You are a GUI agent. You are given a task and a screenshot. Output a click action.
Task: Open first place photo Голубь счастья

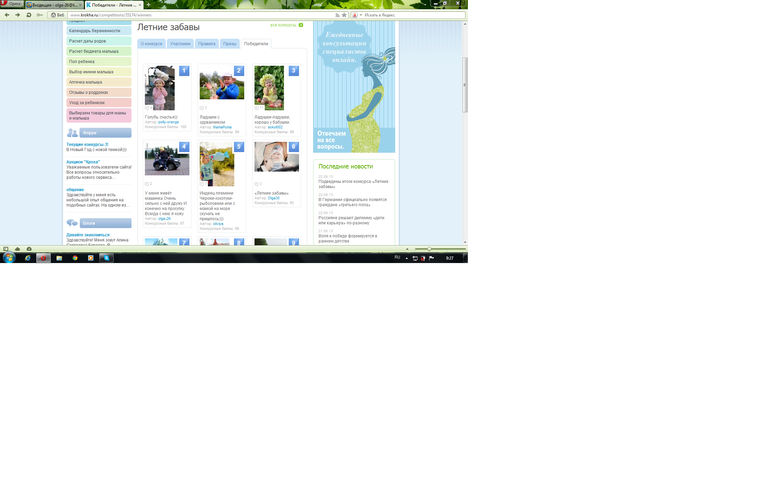pos(160,88)
